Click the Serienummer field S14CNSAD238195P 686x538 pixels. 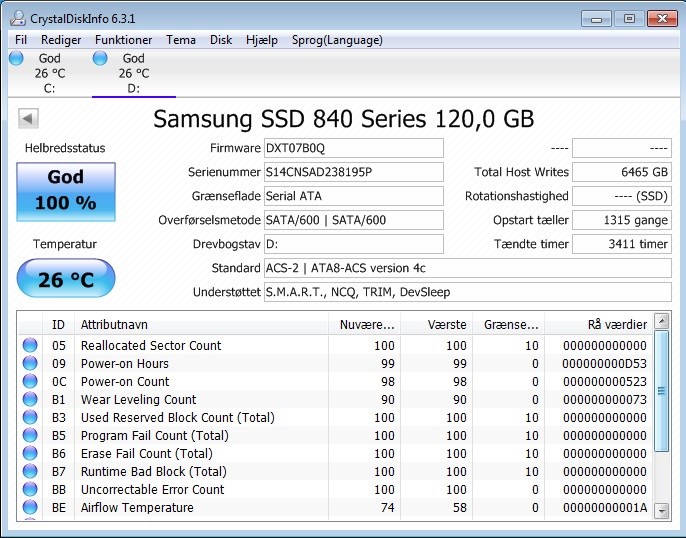(354, 172)
